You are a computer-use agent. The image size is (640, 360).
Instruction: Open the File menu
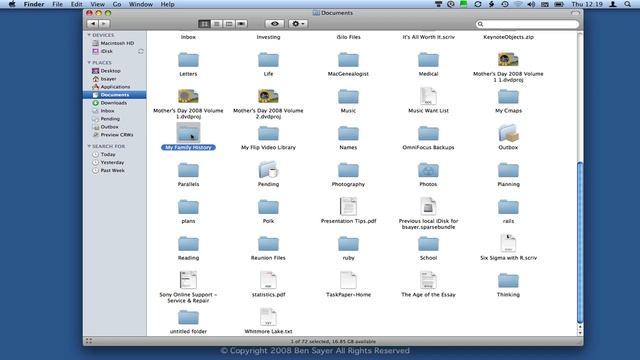(x=58, y=4)
